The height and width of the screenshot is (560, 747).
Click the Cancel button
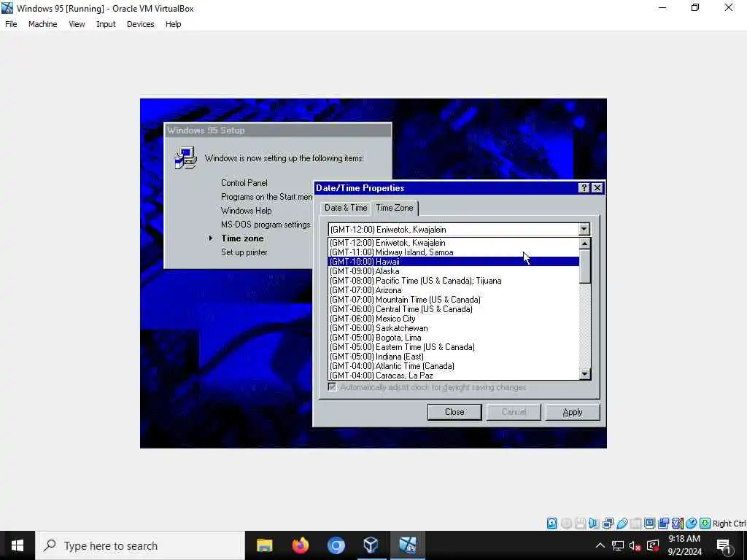(514, 412)
